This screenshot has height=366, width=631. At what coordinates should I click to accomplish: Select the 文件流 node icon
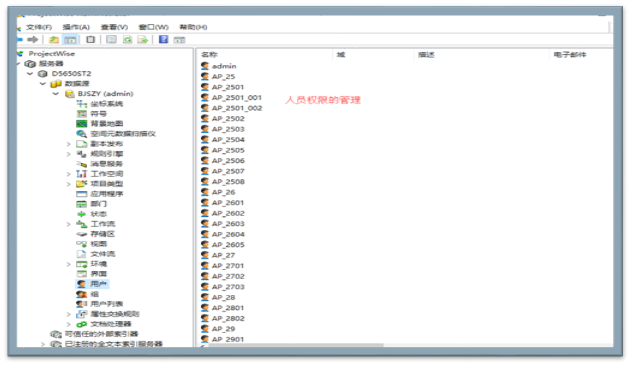(x=82, y=254)
